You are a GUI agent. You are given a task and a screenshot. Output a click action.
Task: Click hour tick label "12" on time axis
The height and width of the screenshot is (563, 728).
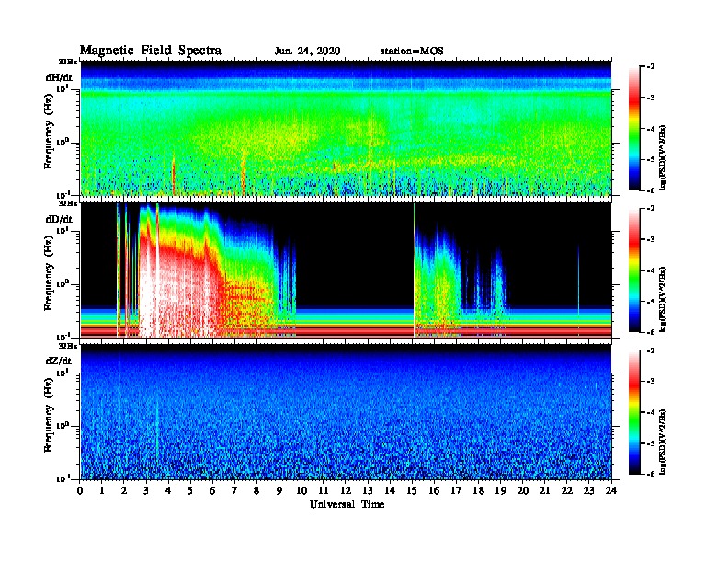tap(346, 491)
